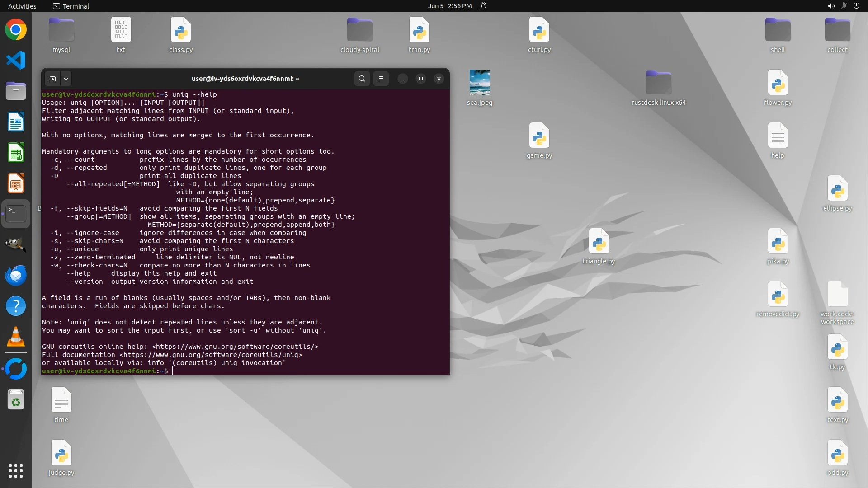Image resolution: width=868 pixels, height=488 pixels.
Task: Launch Google Chrome from the dock
Action: (x=16, y=30)
